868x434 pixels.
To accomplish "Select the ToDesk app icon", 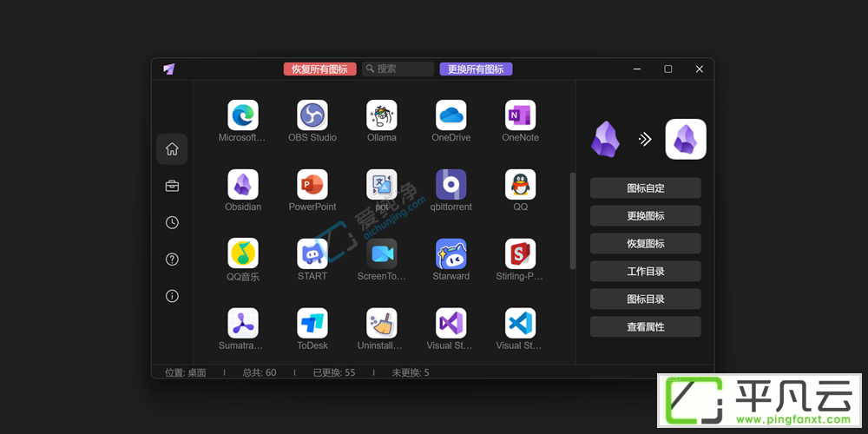I will coord(312,323).
